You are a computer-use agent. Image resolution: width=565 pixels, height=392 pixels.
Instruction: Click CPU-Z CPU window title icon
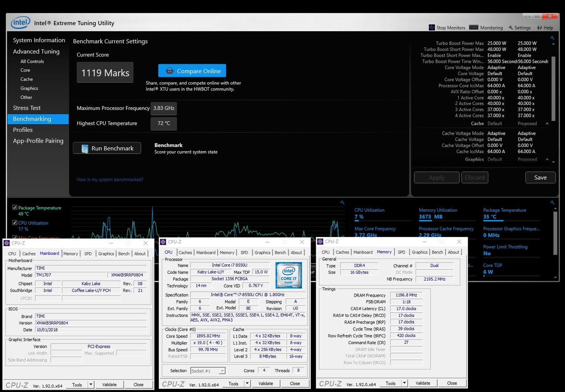point(163,242)
